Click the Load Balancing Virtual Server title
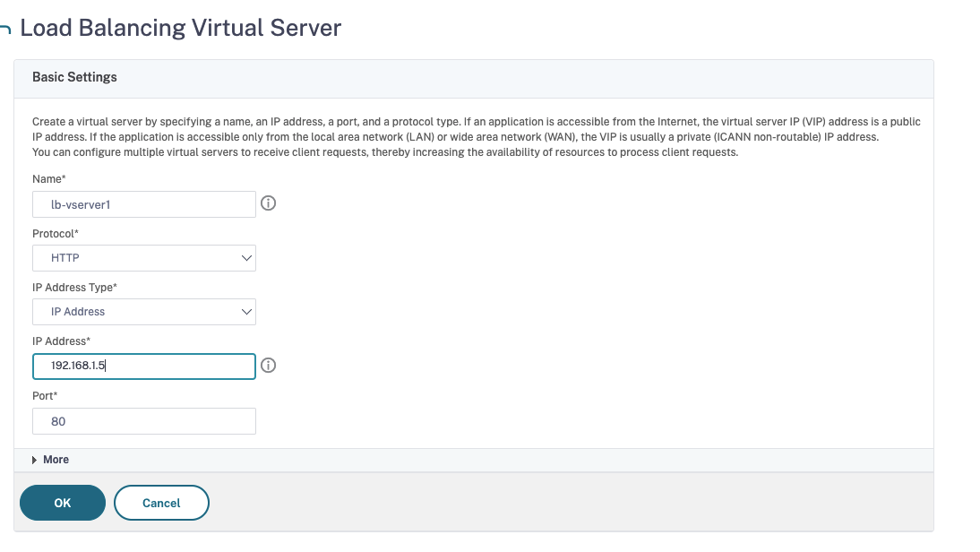 [181, 28]
